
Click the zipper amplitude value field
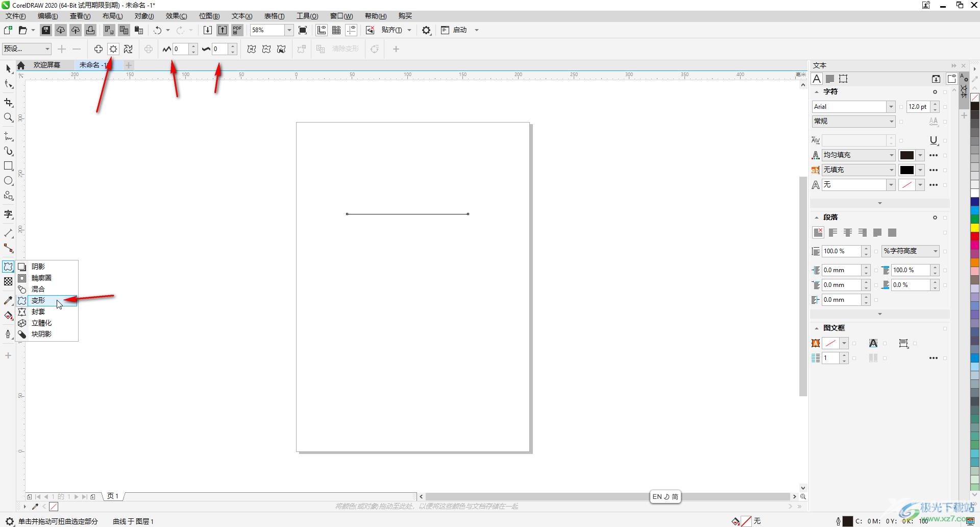[x=181, y=49]
